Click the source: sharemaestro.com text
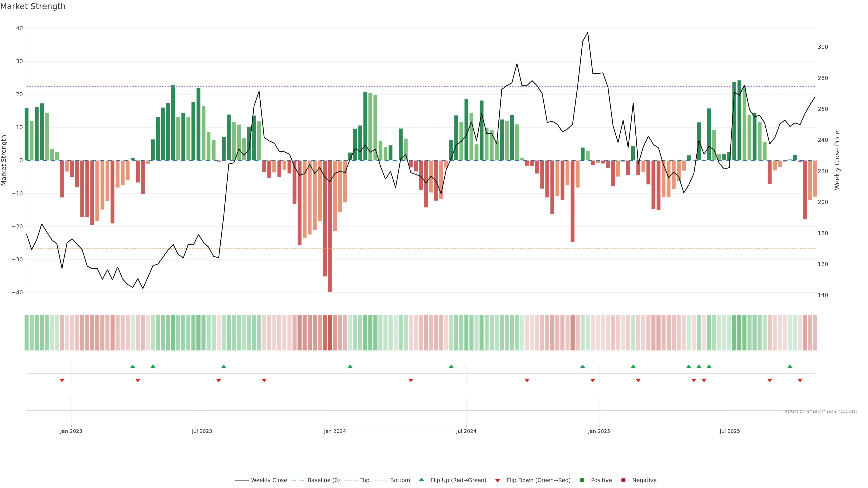The width and height of the screenshot is (868, 488). pyautogui.click(x=821, y=411)
